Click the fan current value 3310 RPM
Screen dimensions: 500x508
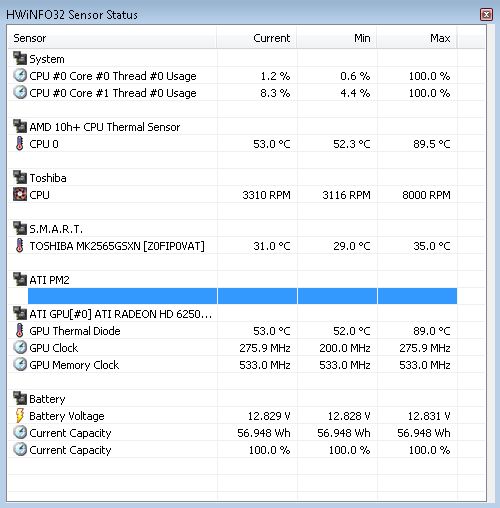click(266, 195)
